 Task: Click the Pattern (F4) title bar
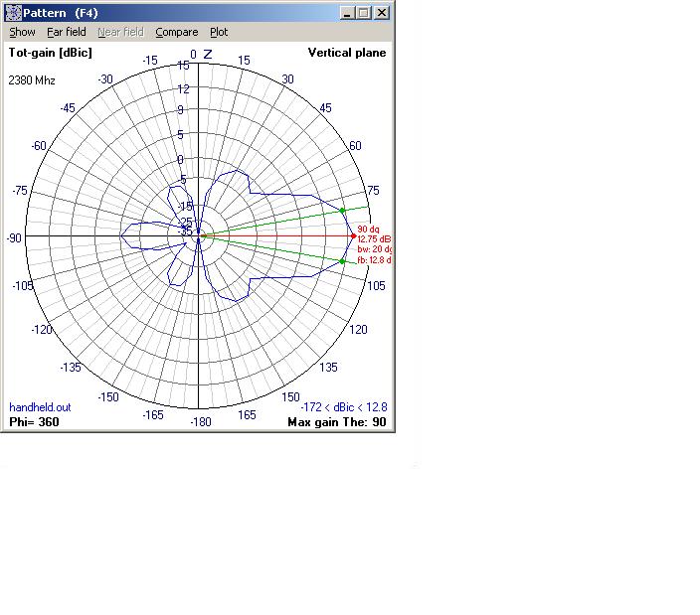[199, 13]
